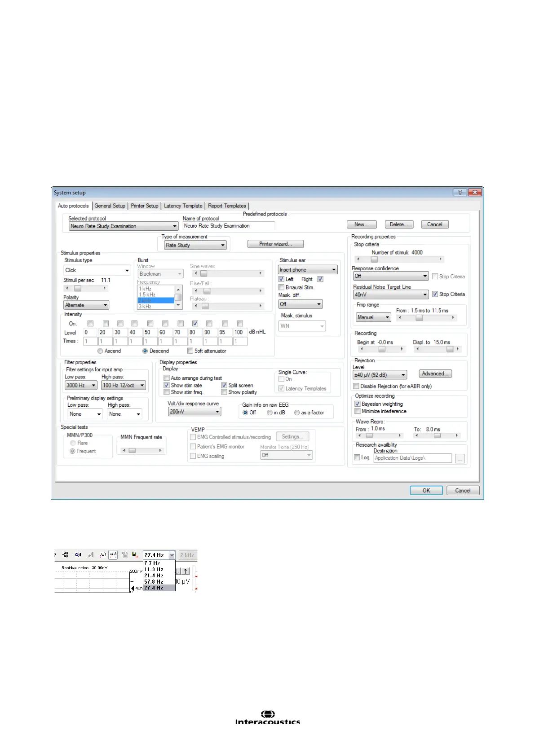Viewport: 535px width, 756px height.
Task: Enable the Show polarity checkbox
Action: point(224,392)
